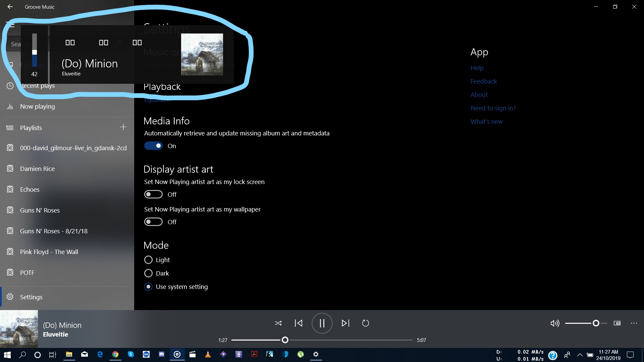The width and height of the screenshot is (644, 362).
Task: Select the Light mode option
Action: [x=148, y=260]
